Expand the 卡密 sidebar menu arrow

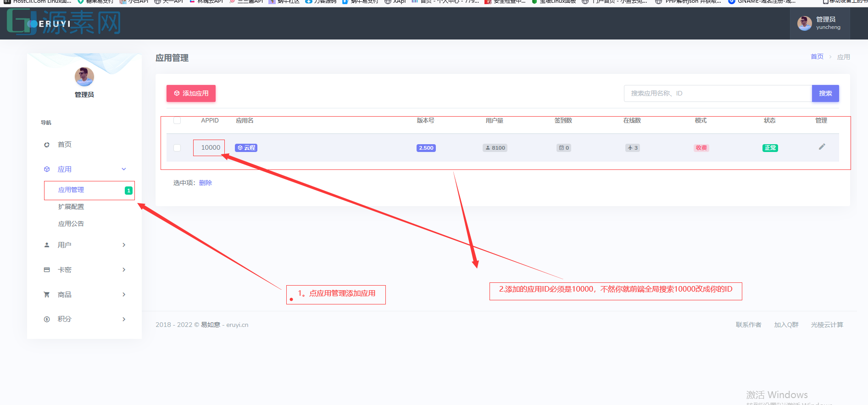(x=124, y=270)
